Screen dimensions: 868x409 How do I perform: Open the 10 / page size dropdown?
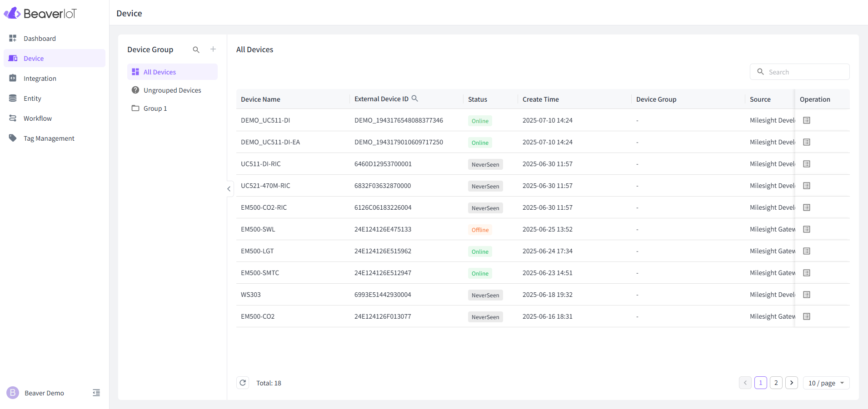point(826,383)
